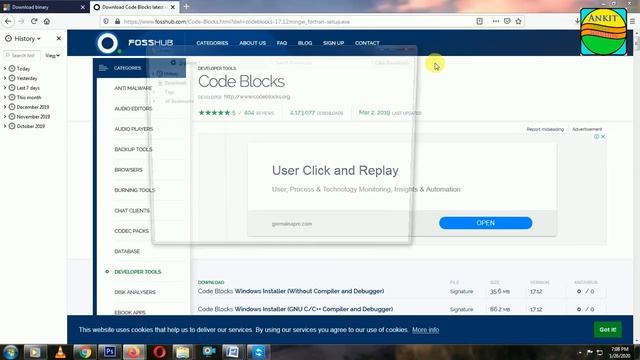Viewport: 640px width, 360px height.
Task: Open tracking protection shield icon
Action: point(106,21)
